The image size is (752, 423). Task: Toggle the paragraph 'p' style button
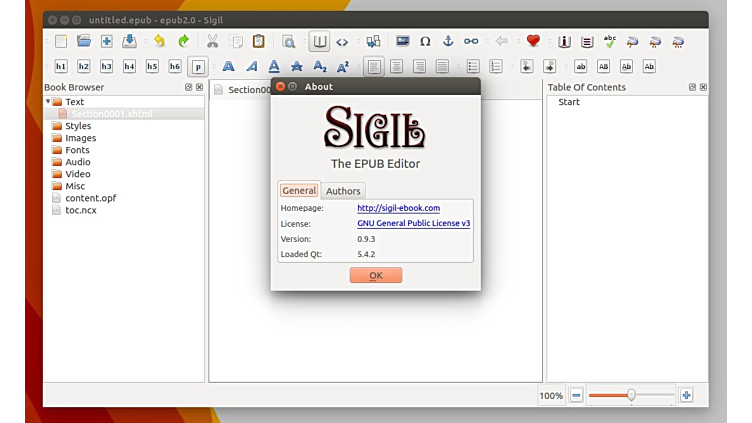click(x=198, y=67)
